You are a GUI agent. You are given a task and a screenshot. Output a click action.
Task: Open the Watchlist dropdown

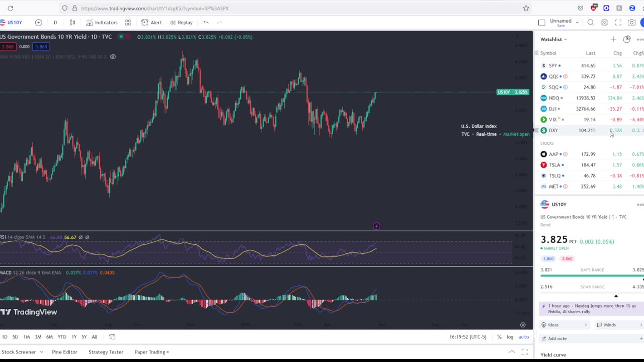click(554, 39)
